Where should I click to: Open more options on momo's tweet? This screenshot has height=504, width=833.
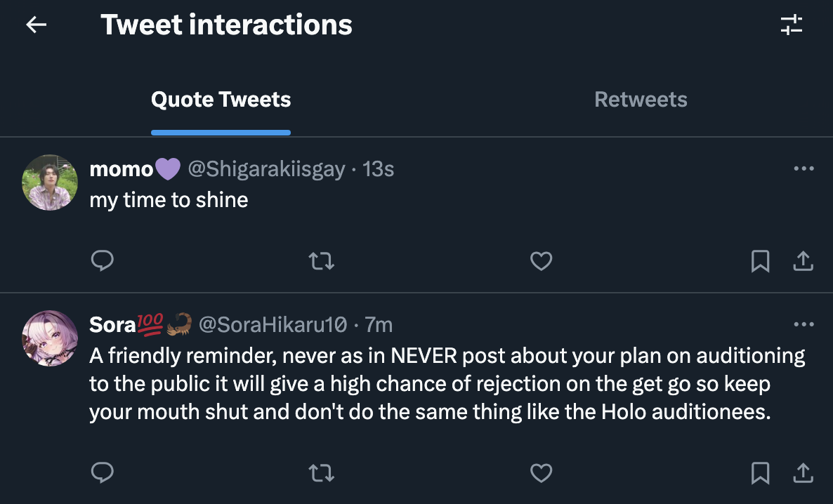[x=803, y=169]
